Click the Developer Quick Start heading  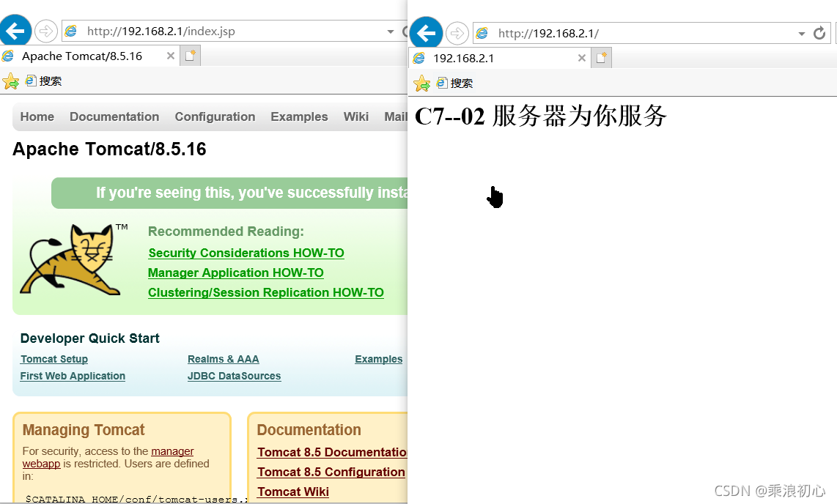pyautogui.click(x=89, y=338)
